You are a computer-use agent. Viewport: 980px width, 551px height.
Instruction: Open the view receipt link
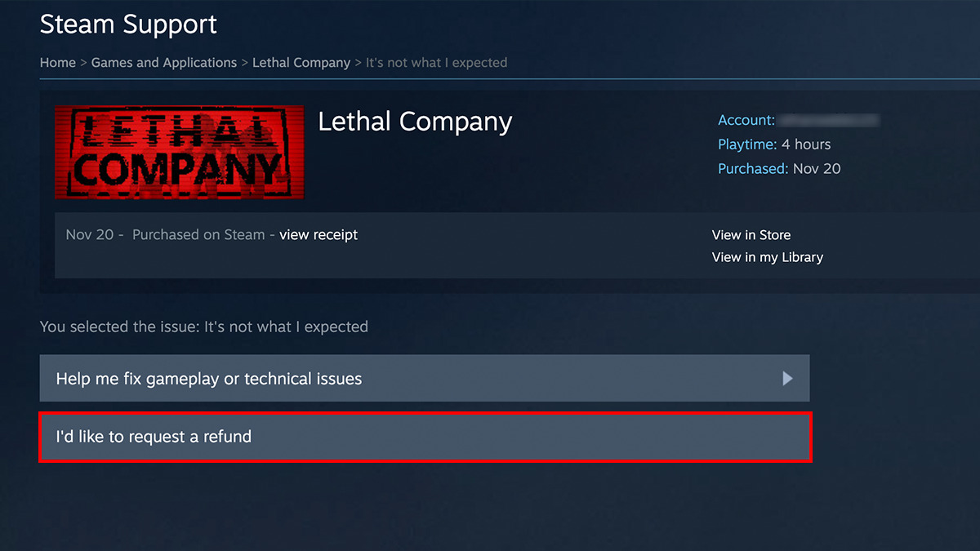[x=318, y=234]
